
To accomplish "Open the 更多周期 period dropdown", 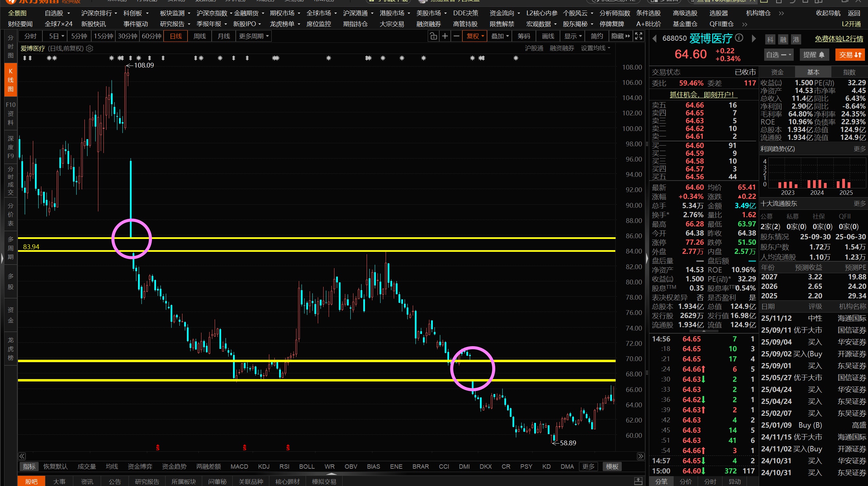I will coord(254,36).
